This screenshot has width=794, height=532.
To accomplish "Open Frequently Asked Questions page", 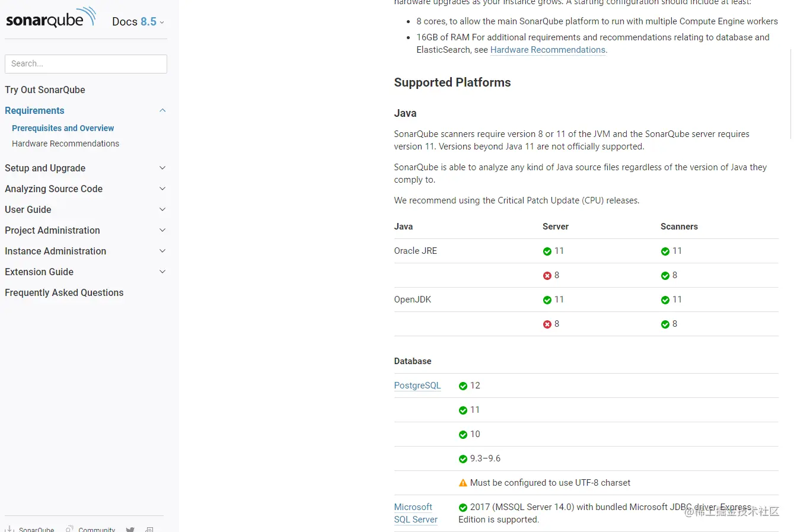I will (64, 292).
